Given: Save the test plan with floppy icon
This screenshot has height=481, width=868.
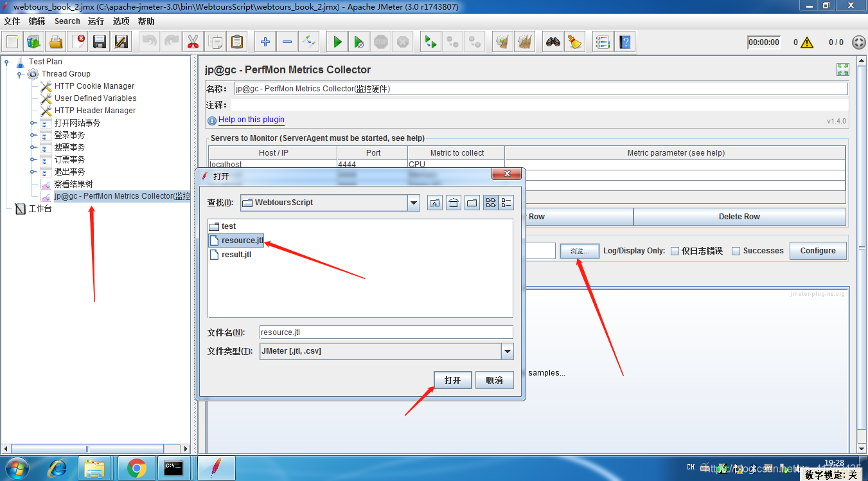Looking at the screenshot, I should click(x=100, y=42).
